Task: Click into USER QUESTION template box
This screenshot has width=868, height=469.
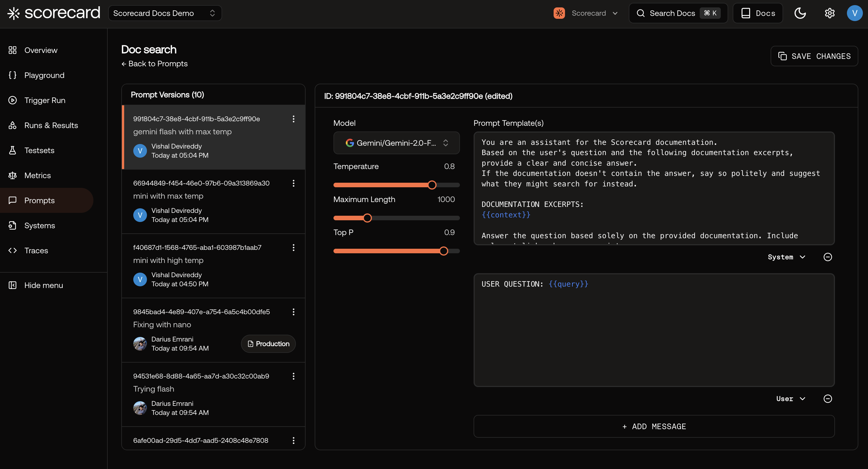Action: coord(654,330)
